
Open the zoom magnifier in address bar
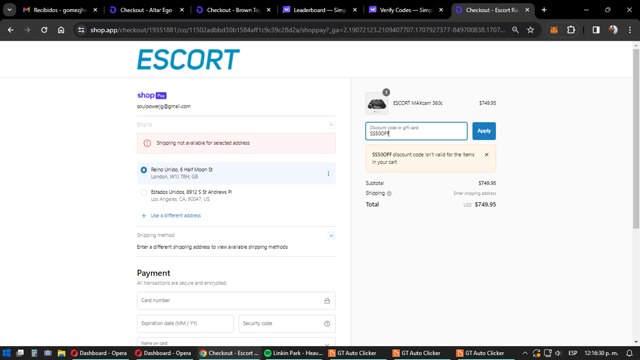[x=515, y=30]
